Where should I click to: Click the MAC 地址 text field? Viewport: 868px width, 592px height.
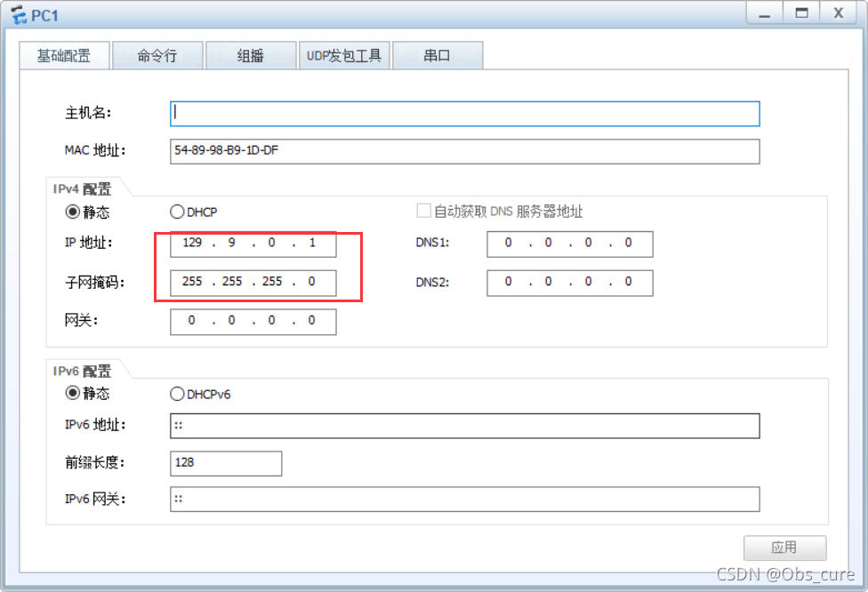click(x=464, y=152)
